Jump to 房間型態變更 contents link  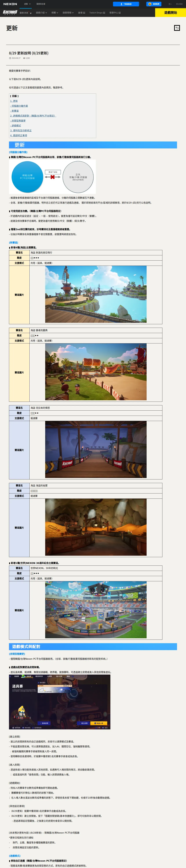[18, 121]
